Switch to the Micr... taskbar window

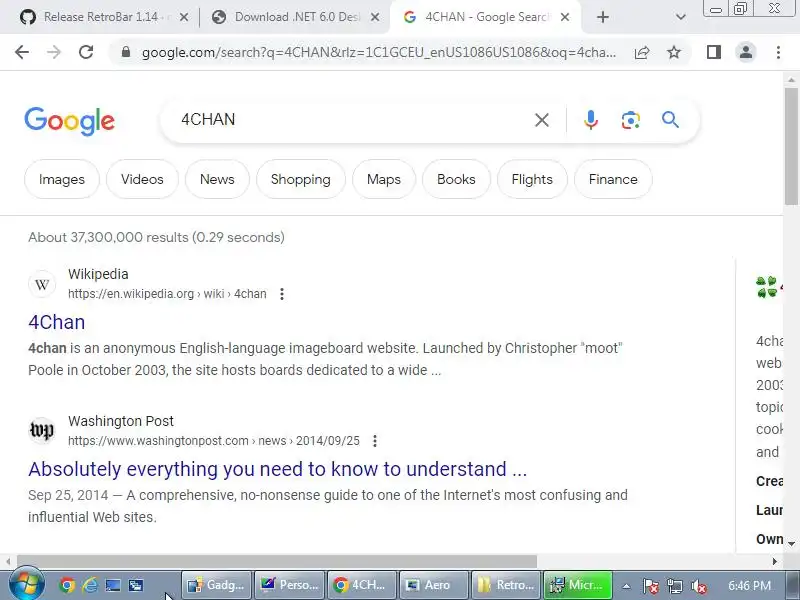[x=578, y=585]
